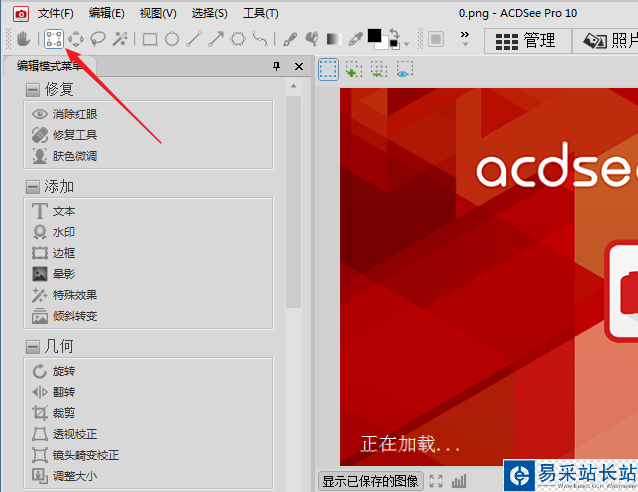638x492 pixels.
Task: Expand the toolbar overflow chevron
Action: (465, 37)
